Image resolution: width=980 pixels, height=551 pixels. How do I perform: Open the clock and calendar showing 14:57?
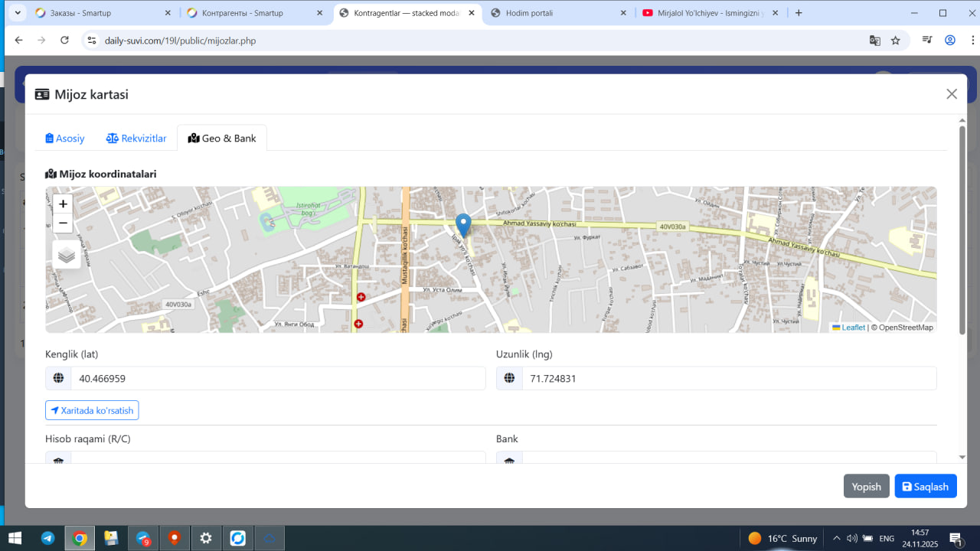(x=920, y=539)
